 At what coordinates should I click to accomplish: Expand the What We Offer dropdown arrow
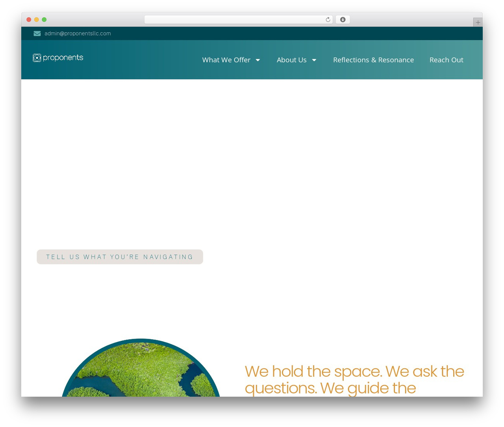pos(258,60)
